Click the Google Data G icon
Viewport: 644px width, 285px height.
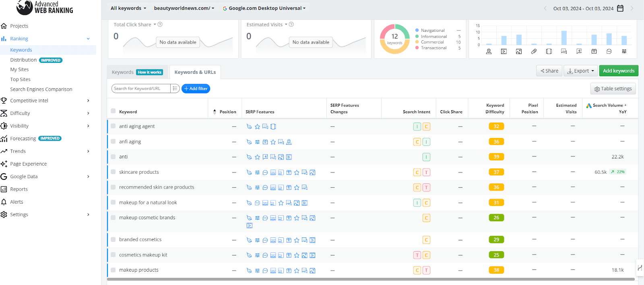click(x=4, y=177)
